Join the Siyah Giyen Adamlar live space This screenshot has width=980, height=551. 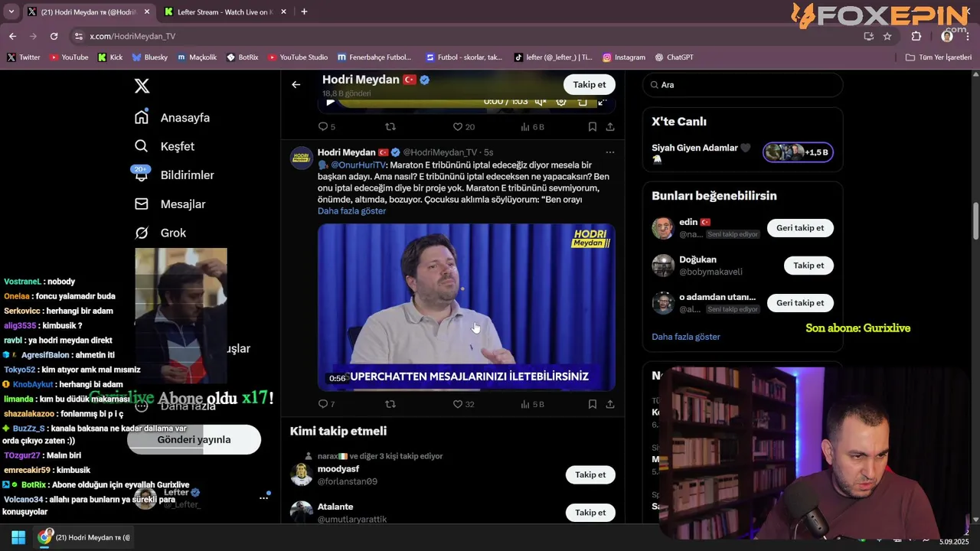tap(798, 152)
